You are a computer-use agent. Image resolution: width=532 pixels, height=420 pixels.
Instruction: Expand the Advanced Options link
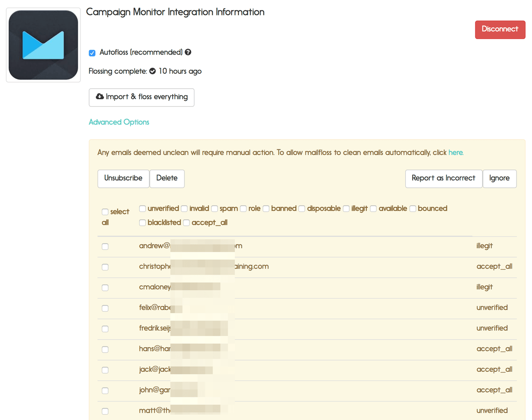click(x=119, y=122)
